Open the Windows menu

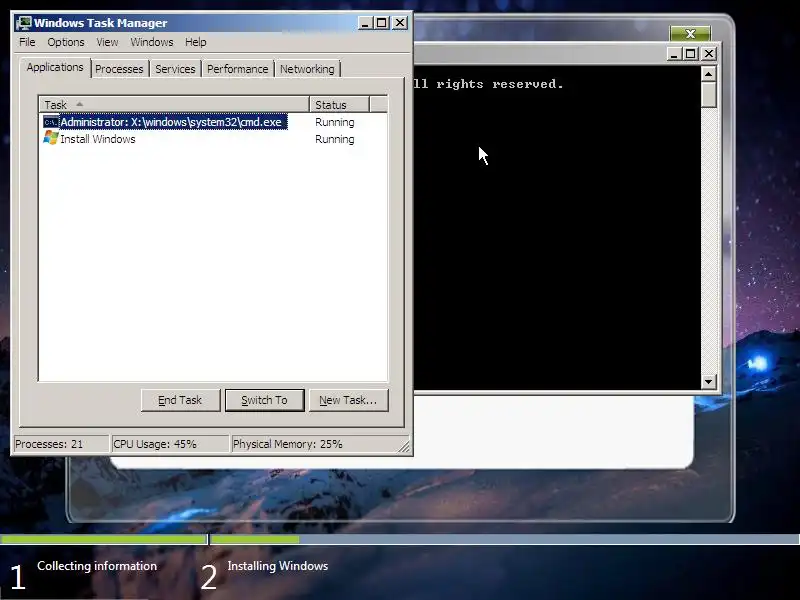point(152,42)
